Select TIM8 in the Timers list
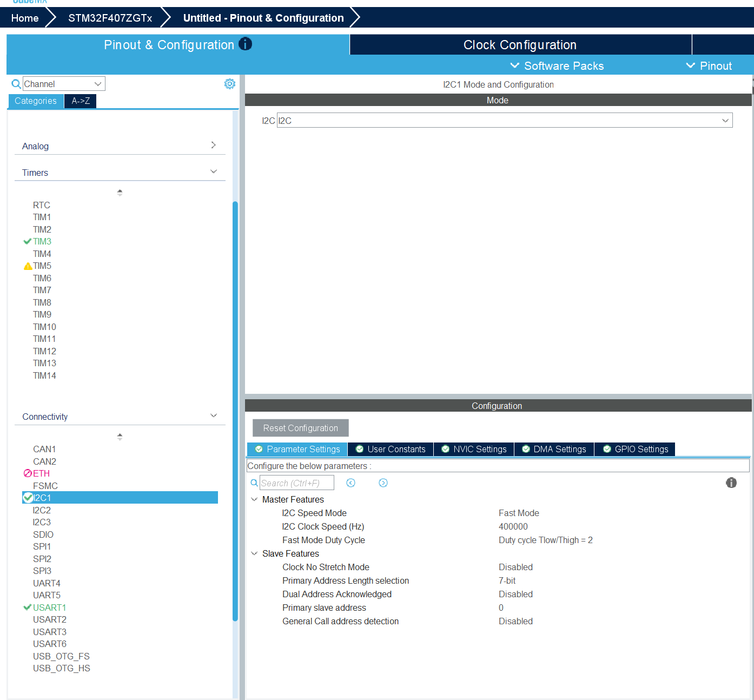754x700 pixels. point(42,302)
